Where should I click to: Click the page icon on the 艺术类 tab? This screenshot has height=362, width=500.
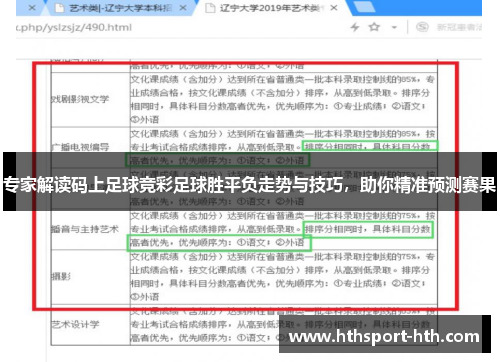pos(59,8)
